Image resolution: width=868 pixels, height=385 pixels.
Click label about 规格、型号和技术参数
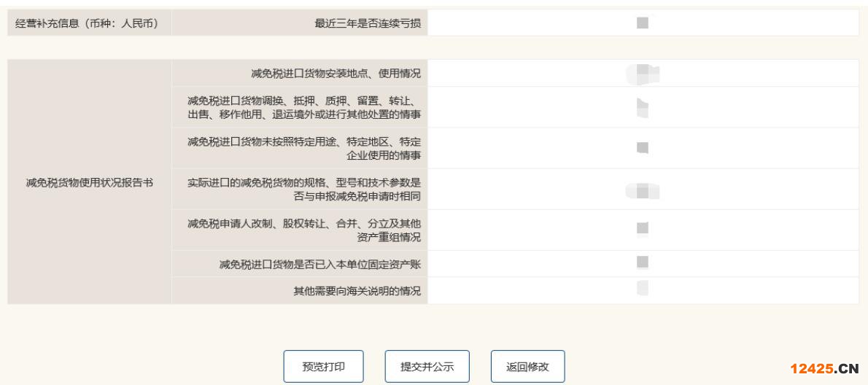click(x=304, y=189)
